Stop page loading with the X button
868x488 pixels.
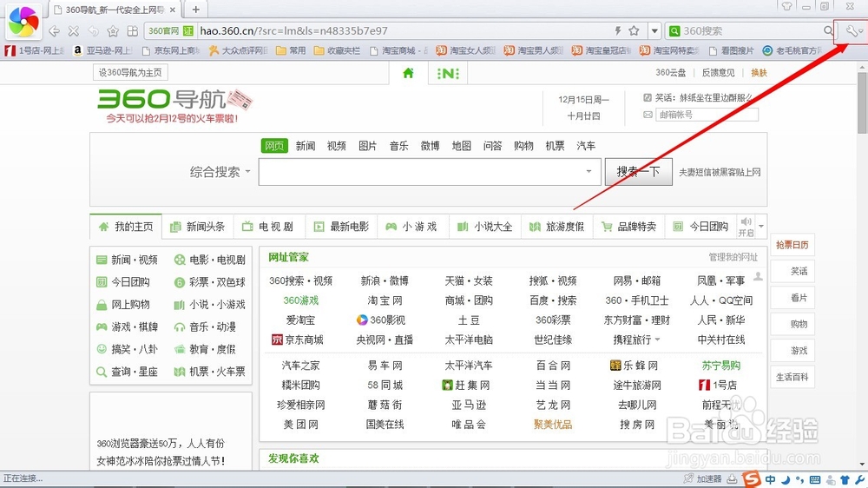click(x=73, y=31)
